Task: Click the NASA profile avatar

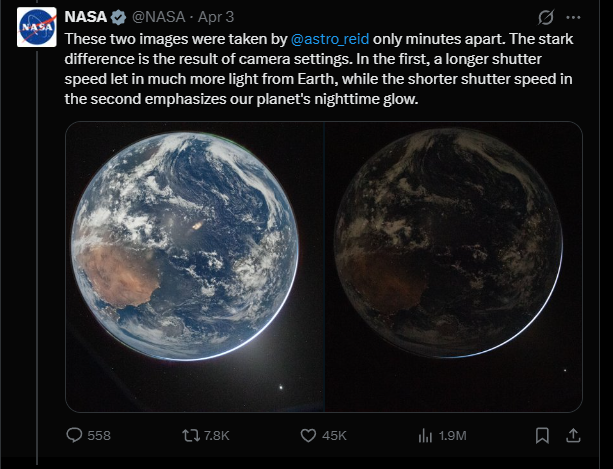Action: click(x=35, y=27)
